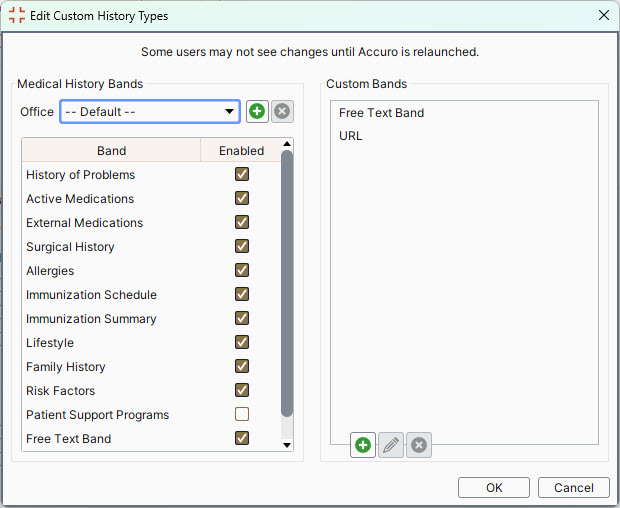Click the grey remove office button

click(x=283, y=111)
